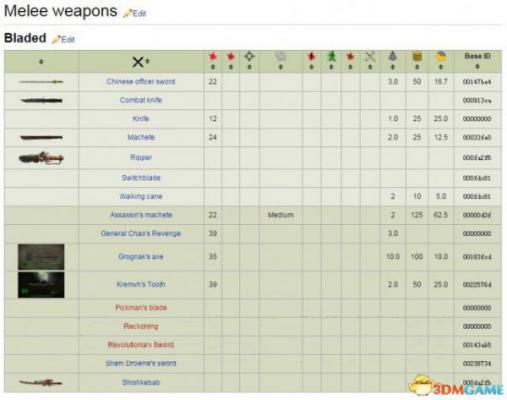The height and width of the screenshot is (400, 507).
Task: Click the green figure icon column header
Action: (331, 56)
